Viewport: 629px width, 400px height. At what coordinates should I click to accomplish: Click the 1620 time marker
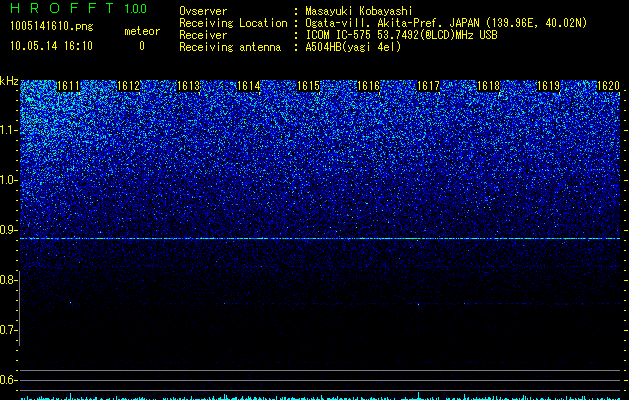[609, 86]
